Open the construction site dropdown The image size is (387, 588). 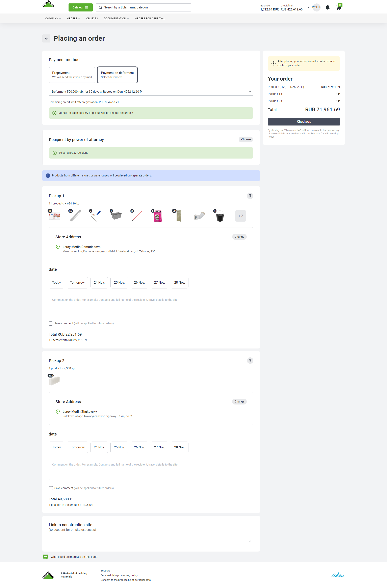click(x=151, y=541)
